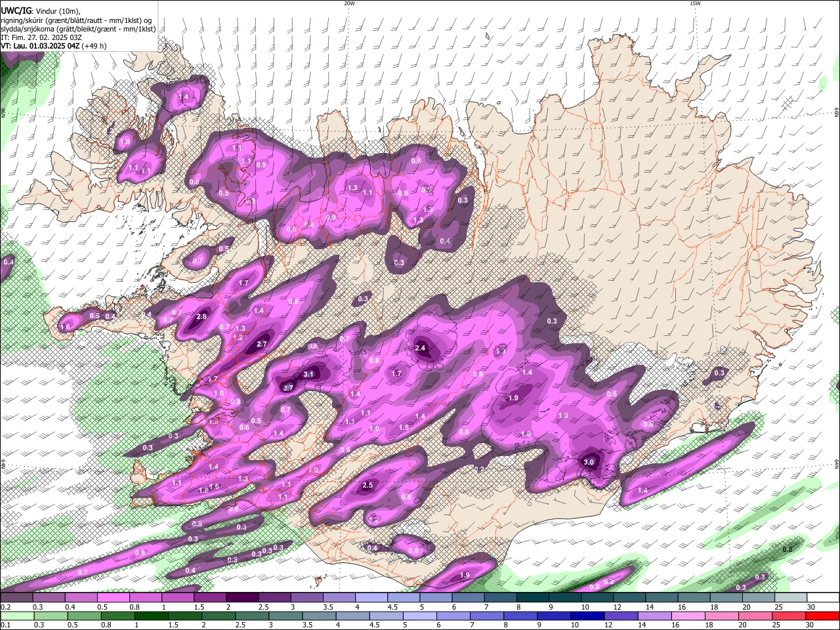Image resolution: width=840 pixels, height=630 pixels.
Task: Click the white snow swatch labeled 30
Action: tap(823, 597)
